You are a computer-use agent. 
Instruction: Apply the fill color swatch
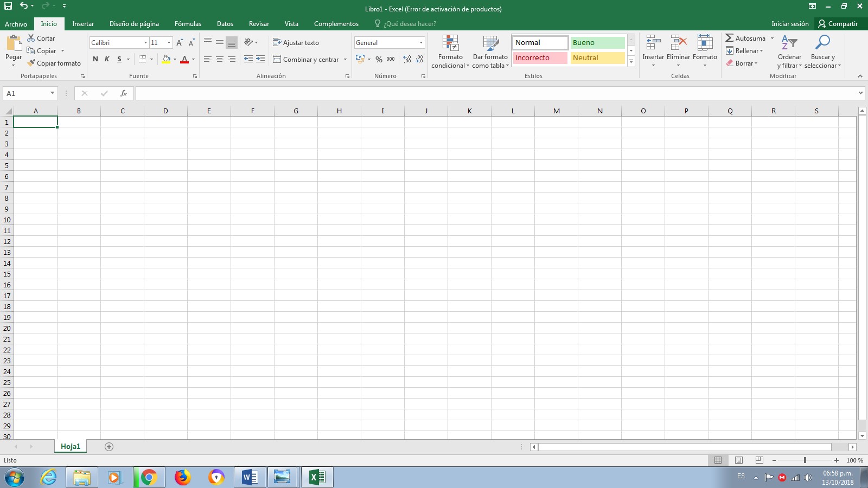[x=166, y=59]
